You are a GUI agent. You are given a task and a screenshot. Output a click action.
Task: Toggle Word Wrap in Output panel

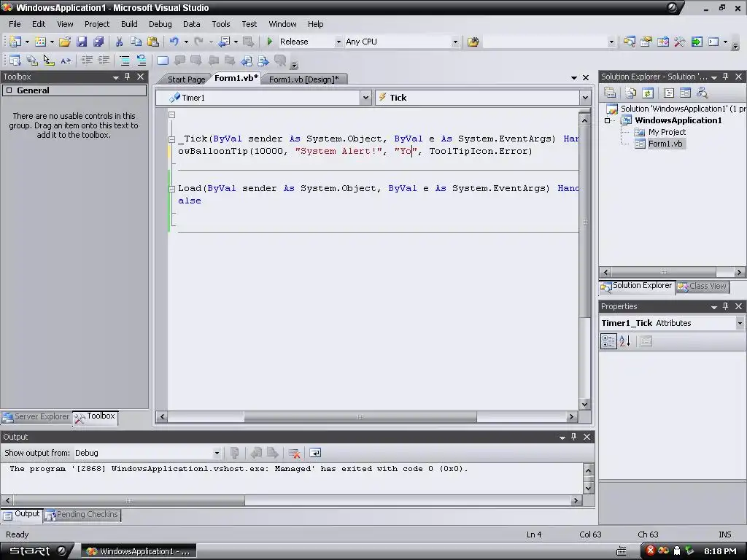315,452
